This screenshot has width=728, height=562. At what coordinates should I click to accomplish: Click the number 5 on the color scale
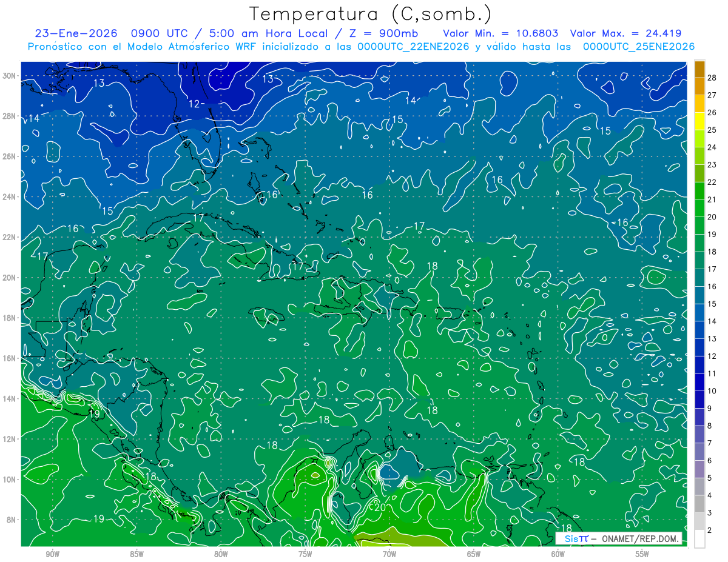[710, 478]
